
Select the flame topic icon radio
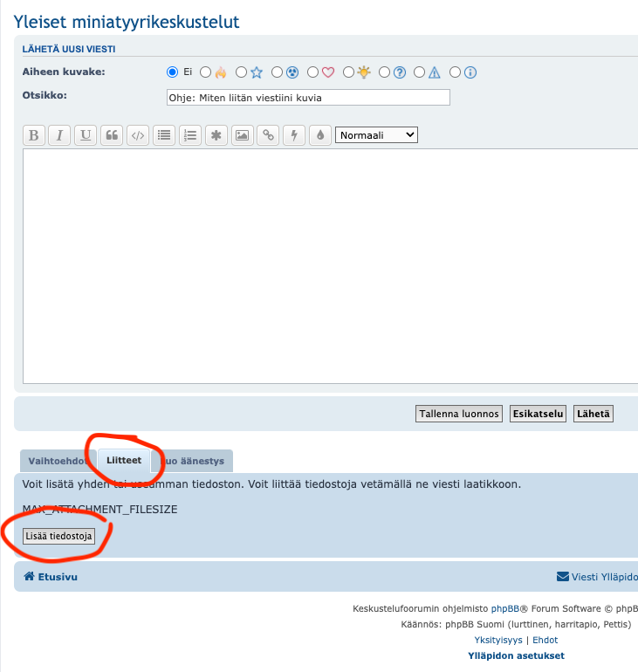click(206, 72)
